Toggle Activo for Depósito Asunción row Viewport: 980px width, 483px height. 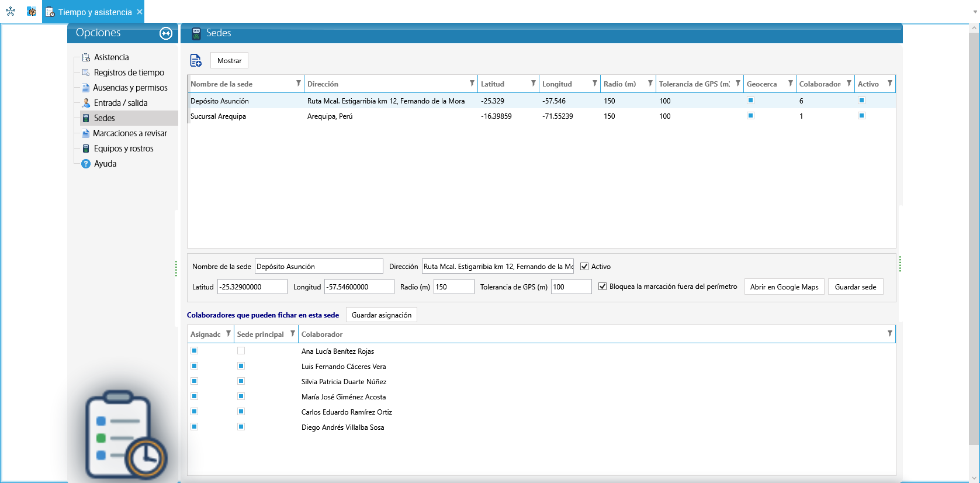[861, 101]
